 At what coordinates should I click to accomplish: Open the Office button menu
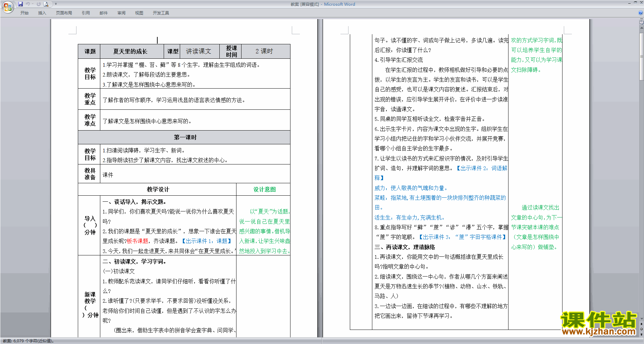click(x=7, y=7)
